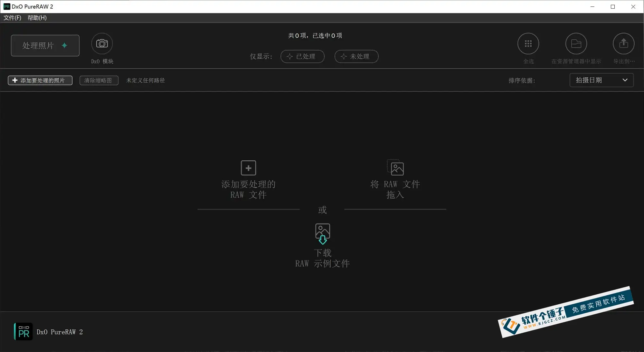Click the 未定义任何路径 text
The image size is (644, 352).
click(146, 80)
